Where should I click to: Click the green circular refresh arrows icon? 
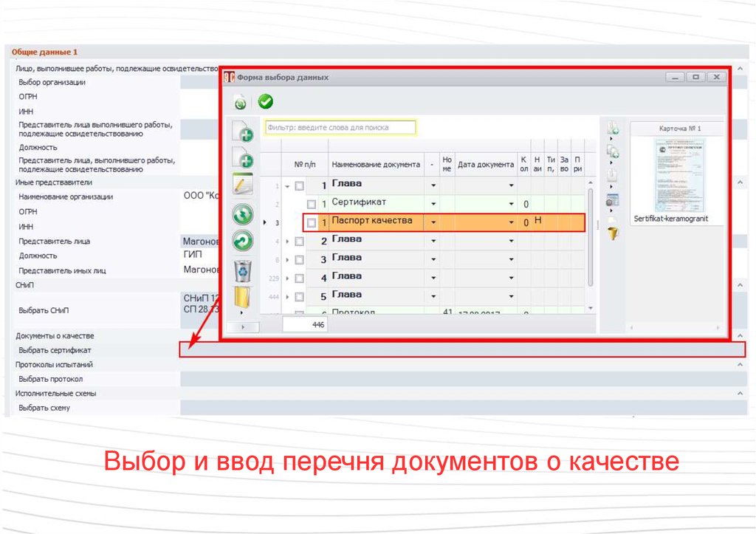coord(243,214)
